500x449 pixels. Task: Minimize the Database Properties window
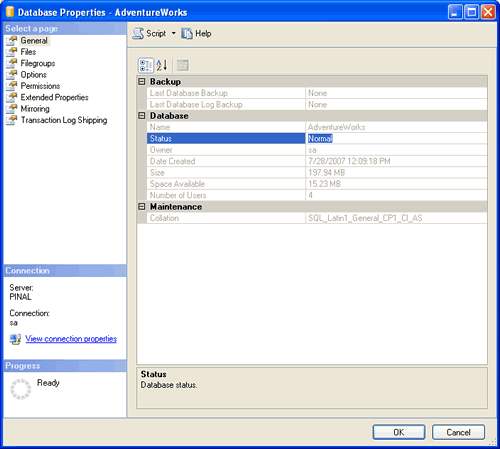(x=455, y=12)
